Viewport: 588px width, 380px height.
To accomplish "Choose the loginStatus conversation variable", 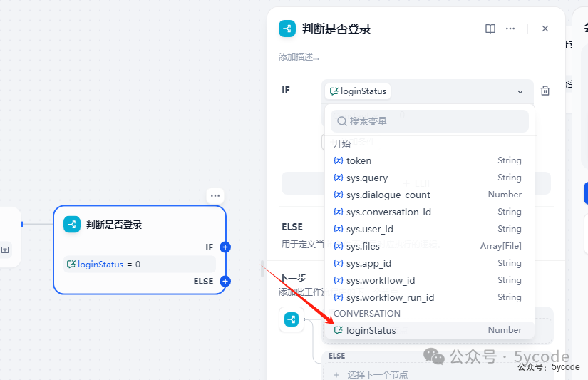I will 429,330.
